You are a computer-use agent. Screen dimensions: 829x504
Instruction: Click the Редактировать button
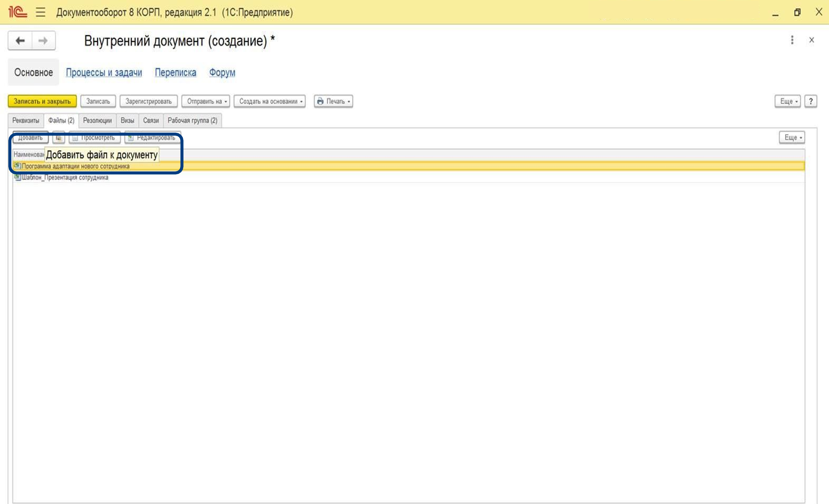point(153,138)
